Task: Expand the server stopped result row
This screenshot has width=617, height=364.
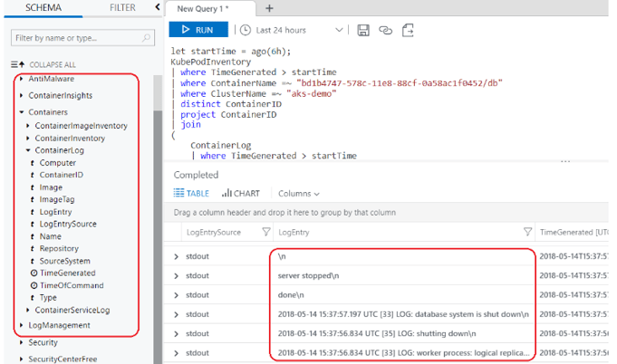Action: [177, 275]
